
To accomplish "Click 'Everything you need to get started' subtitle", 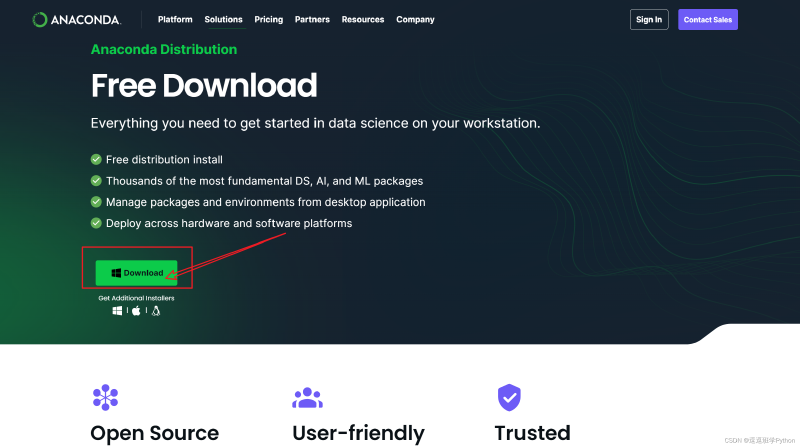I will tap(315, 123).
